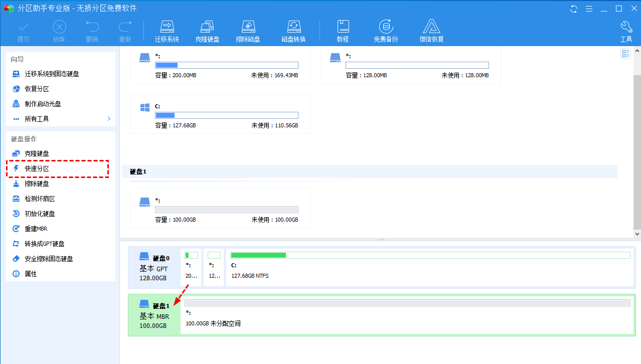Expand 所有工具 with its chevron
Viewport: 641px width, 364px height.
pos(108,119)
